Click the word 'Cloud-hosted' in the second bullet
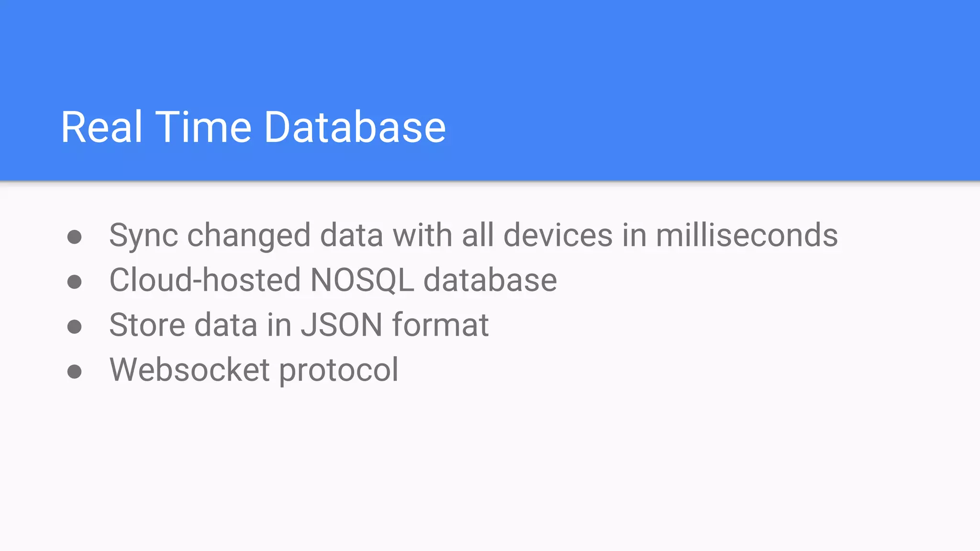Image resolution: width=980 pixels, height=551 pixels. tap(205, 280)
